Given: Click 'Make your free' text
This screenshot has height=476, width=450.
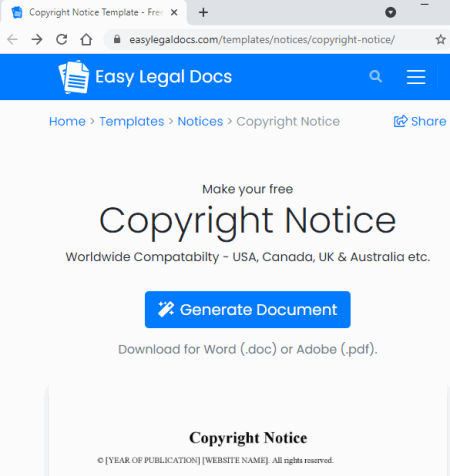Looking at the screenshot, I should [x=248, y=189].
